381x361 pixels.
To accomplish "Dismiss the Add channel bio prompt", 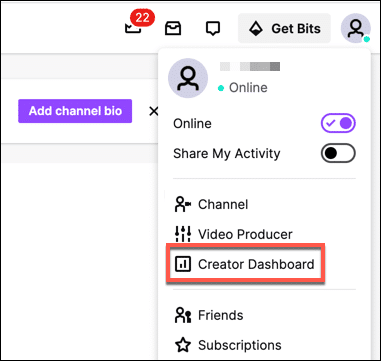I will [153, 111].
